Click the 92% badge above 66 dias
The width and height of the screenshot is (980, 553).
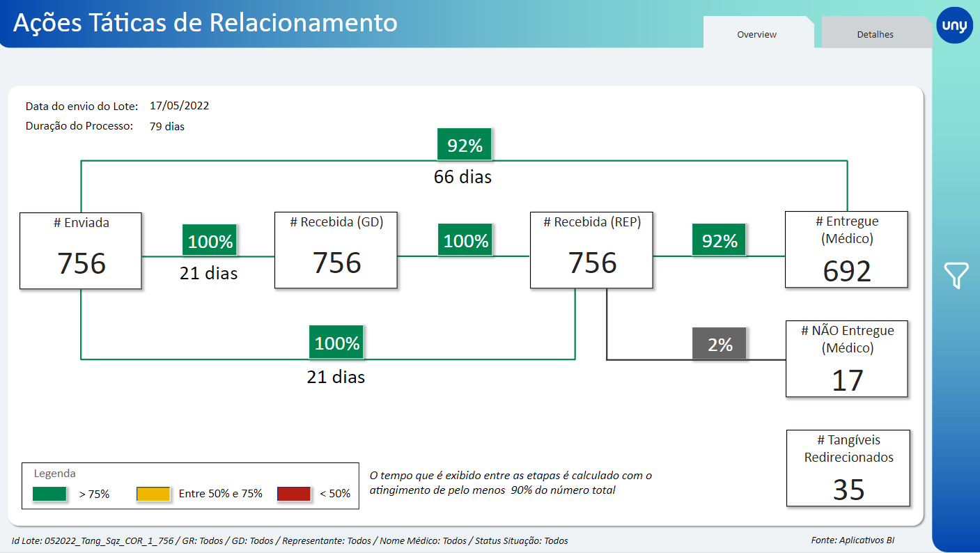(x=464, y=146)
